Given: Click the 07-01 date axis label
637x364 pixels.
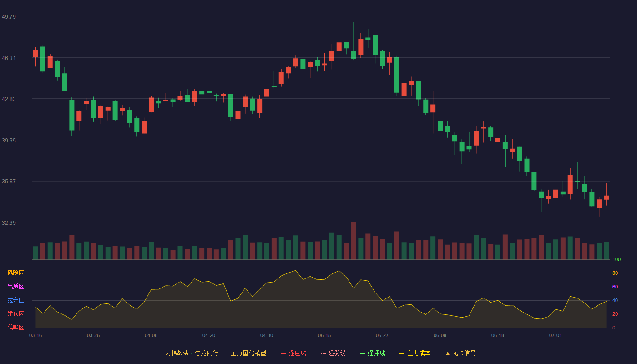Looking at the screenshot, I should [556, 335].
